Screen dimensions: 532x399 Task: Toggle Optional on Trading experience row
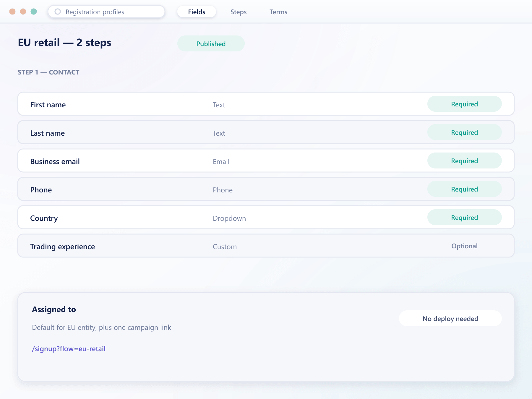click(x=464, y=246)
